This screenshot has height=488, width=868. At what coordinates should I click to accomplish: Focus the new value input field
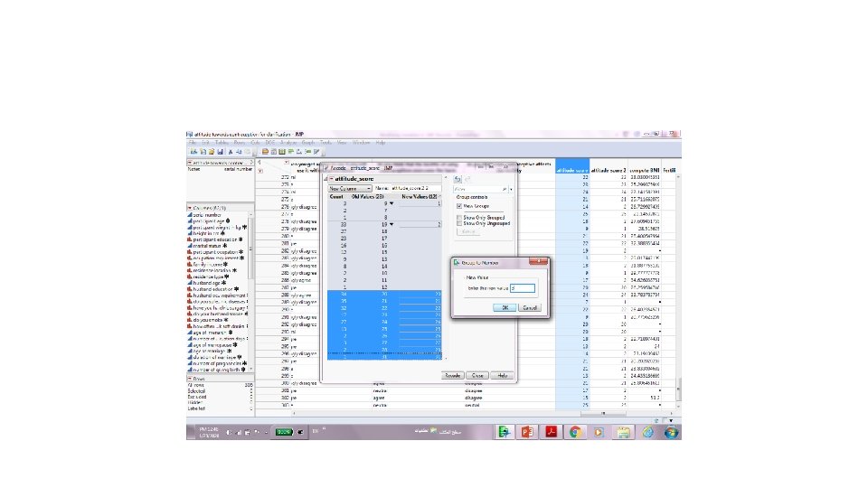pyautogui.click(x=522, y=287)
